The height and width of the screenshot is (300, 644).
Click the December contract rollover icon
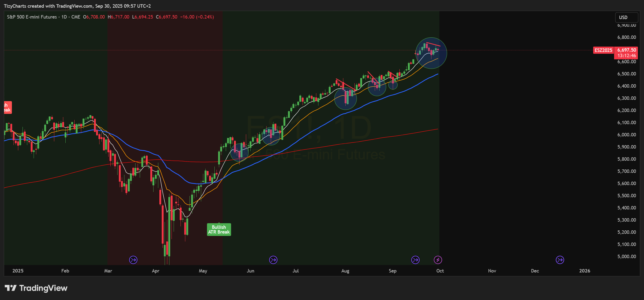560,260
